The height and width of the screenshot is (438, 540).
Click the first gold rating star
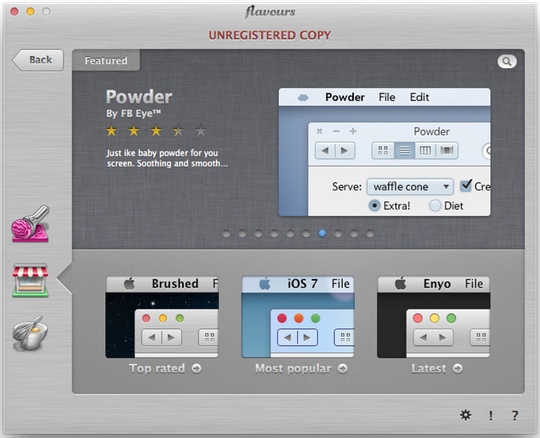(x=112, y=131)
